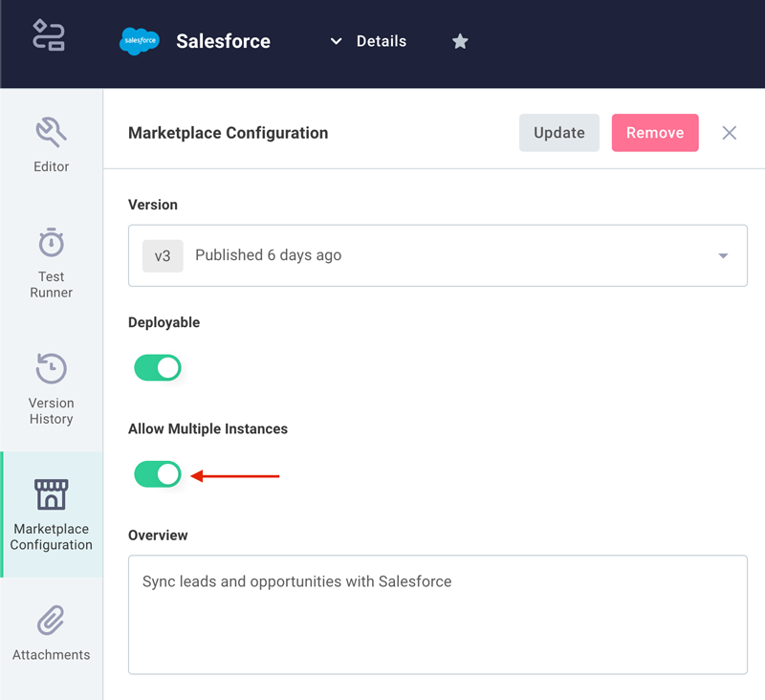Click the Update button
765x700 pixels.
[559, 133]
